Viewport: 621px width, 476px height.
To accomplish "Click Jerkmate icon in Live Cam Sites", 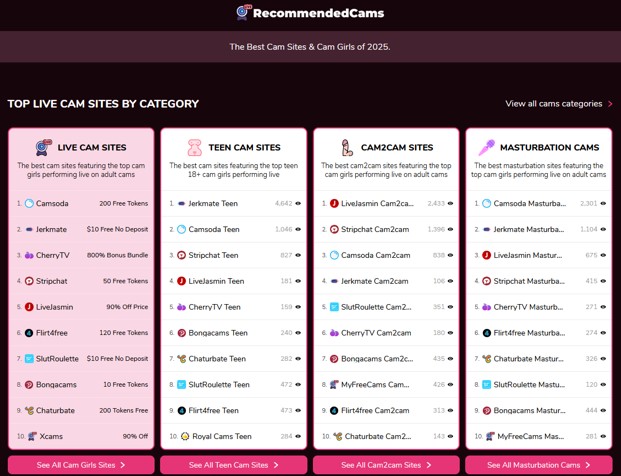I will [29, 229].
